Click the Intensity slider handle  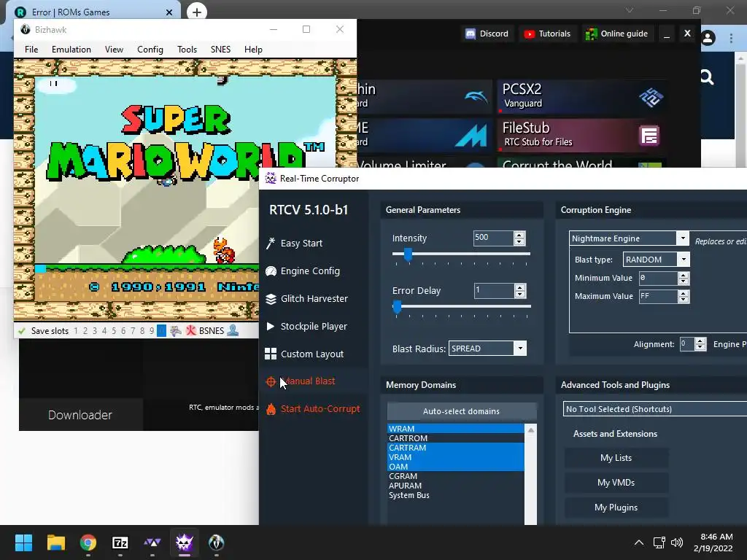(408, 254)
